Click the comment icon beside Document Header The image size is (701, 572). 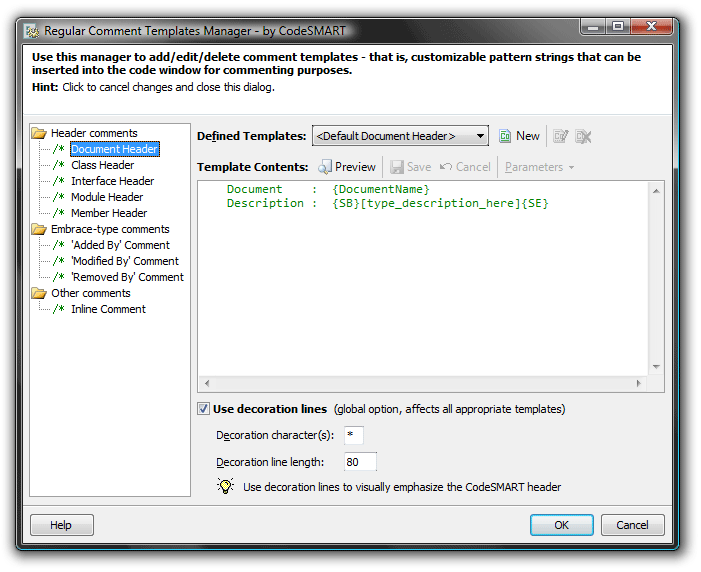59,149
